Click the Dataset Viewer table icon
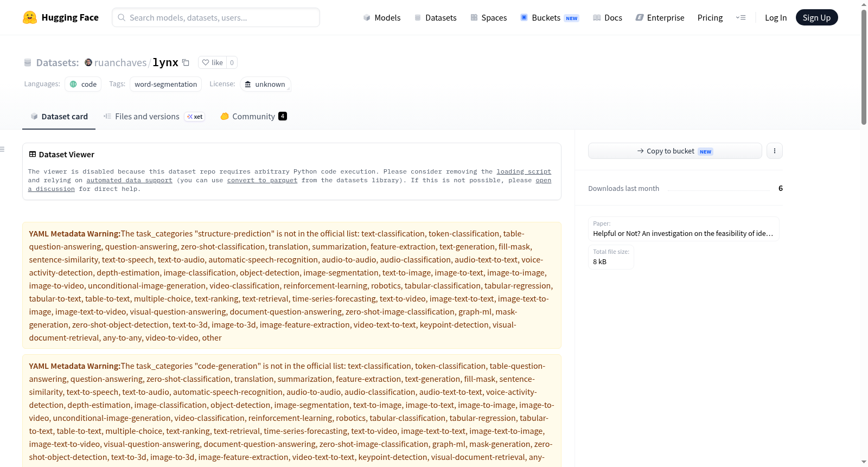Viewport: 868px width, 467px height. (x=33, y=155)
